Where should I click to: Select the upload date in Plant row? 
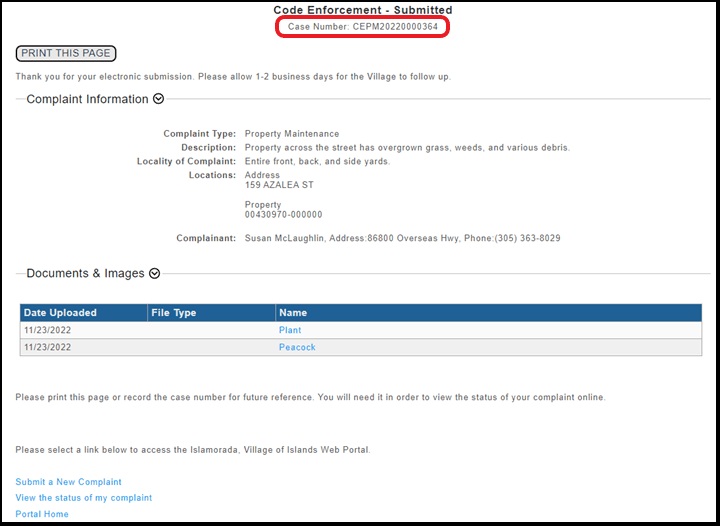(x=47, y=330)
